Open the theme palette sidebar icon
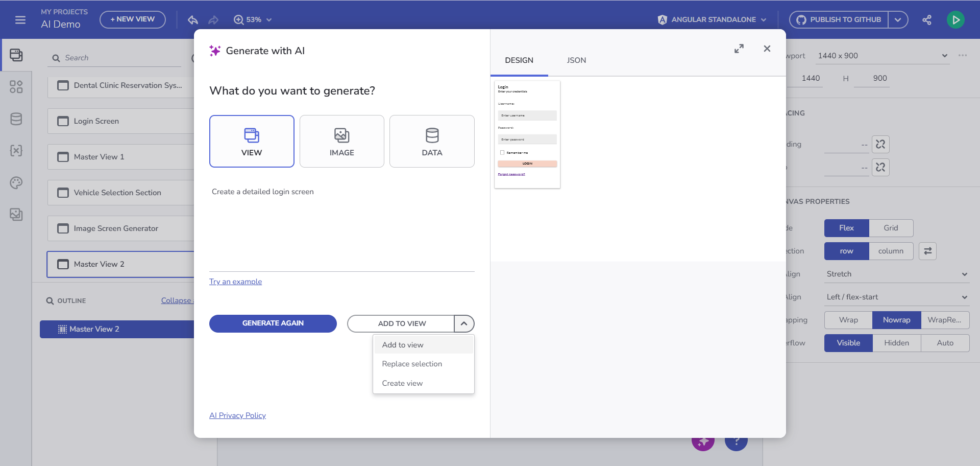This screenshot has height=466, width=980. [x=16, y=183]
